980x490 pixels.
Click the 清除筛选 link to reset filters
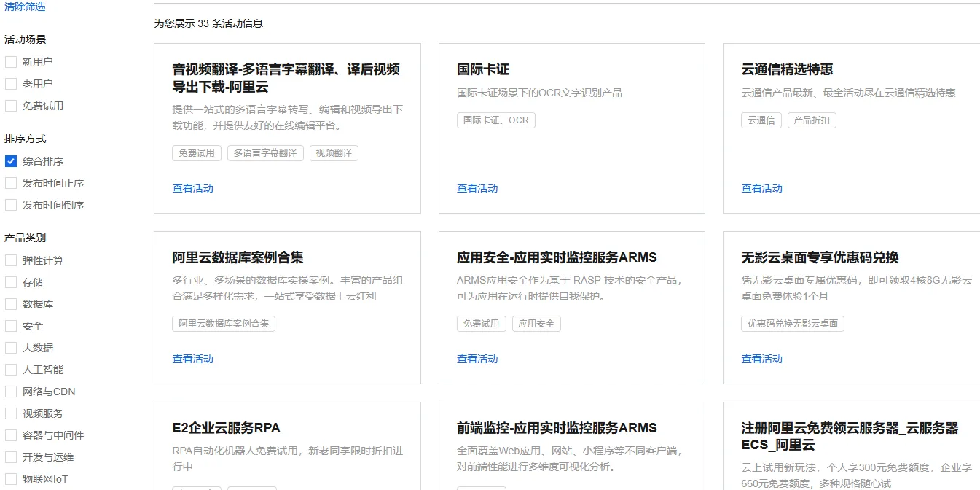(x=23, y=7)
